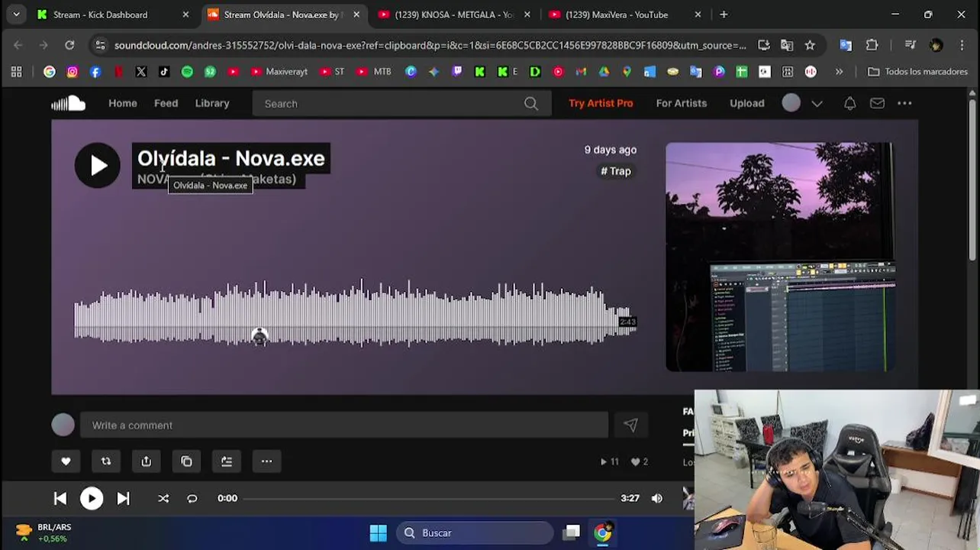The width and height of the screenshot is (980, 550).
Task: Open the Chrome apps grid
Action: tap(16, 72)
